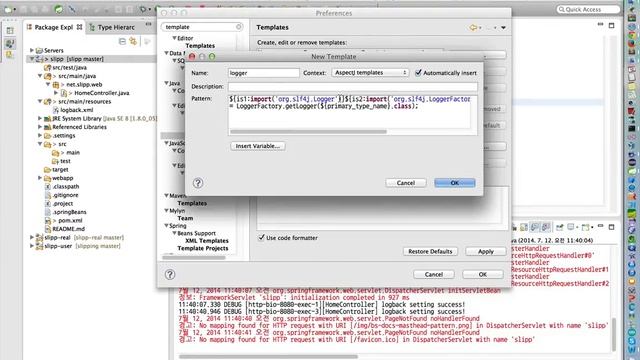Select XML Templates preference page
640x360 pixels.
[x=207, y=241]
